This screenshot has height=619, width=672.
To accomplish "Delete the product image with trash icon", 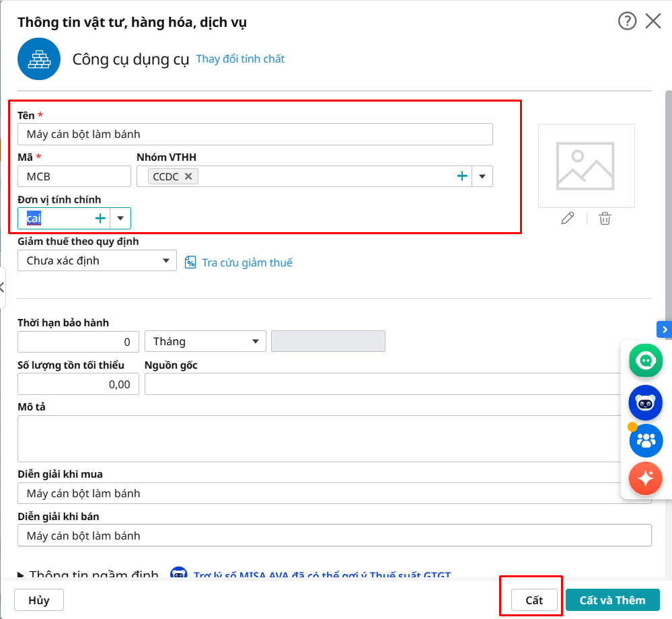I will tap(605, 218).
